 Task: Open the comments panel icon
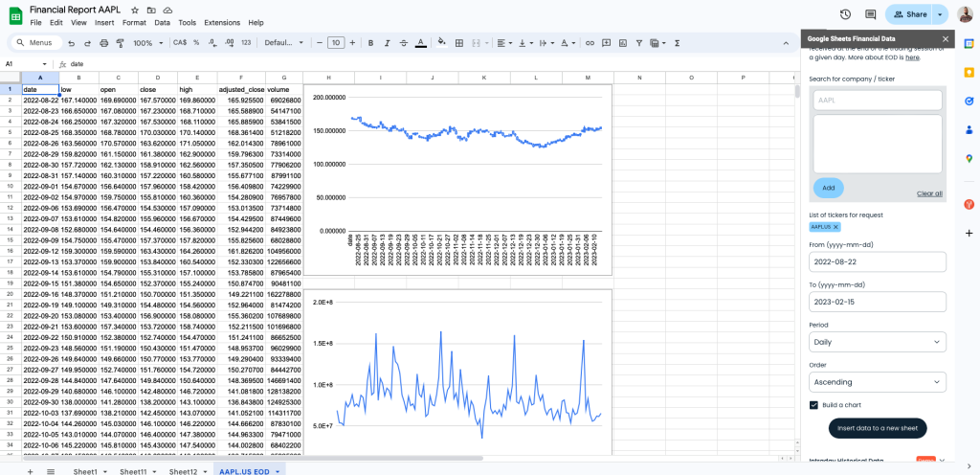tap(870, 14)
